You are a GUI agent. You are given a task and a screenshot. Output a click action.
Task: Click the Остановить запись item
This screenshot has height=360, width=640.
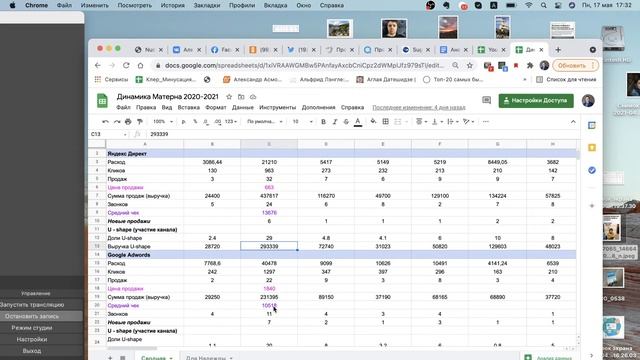click(32, 316)
